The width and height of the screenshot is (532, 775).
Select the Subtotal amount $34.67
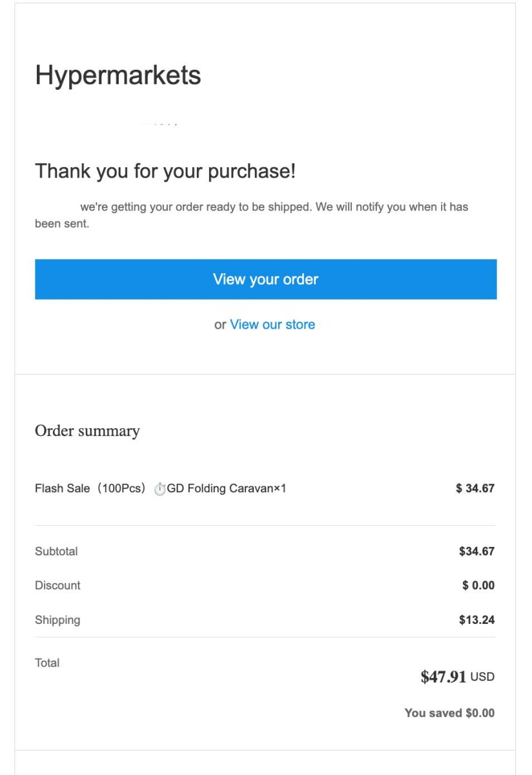pyautogui.click(x=476, y=552)
